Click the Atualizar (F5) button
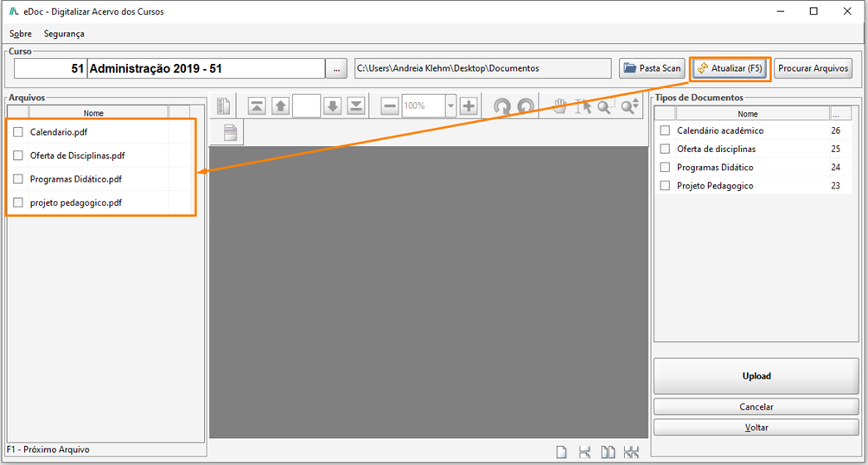 coord(731,68)
